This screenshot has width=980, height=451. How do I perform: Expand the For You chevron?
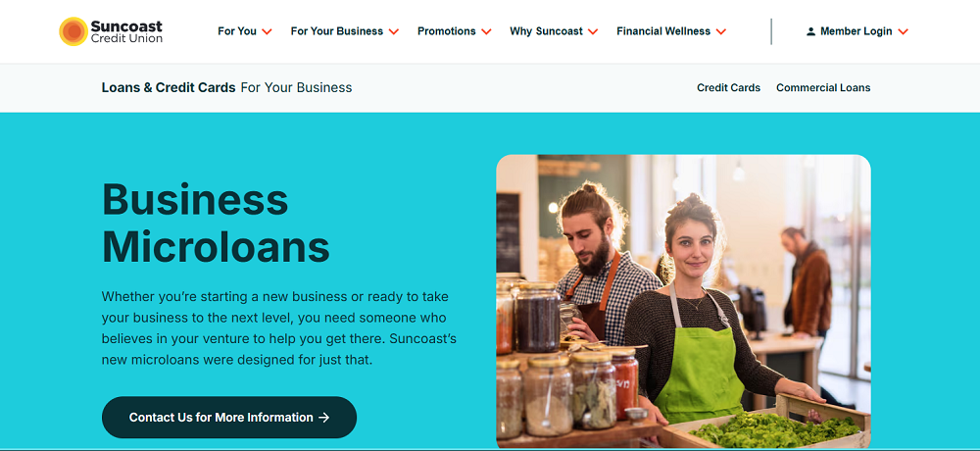[267, 31]
